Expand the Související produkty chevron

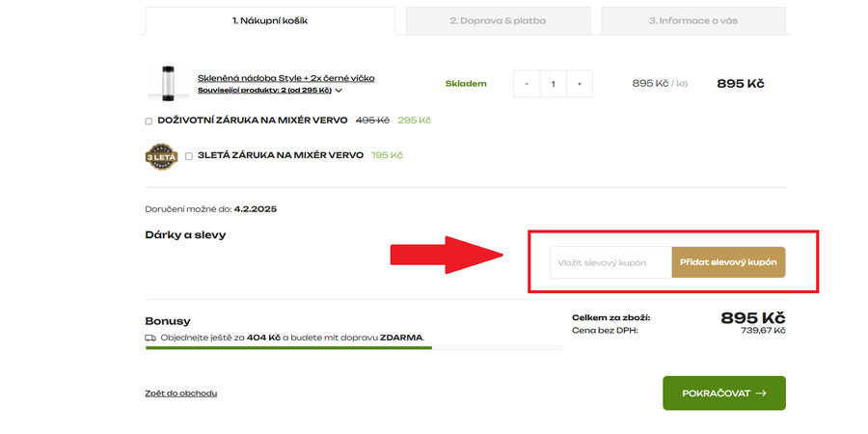(x=339, y=91)
